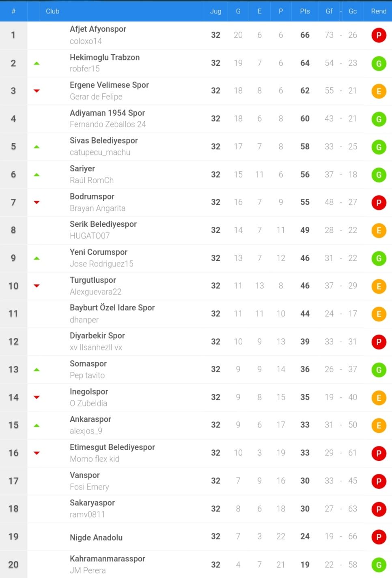This screenshot has height=578, width=392.
Task: Click the Rend column header
Action: [x=379, y=11]
